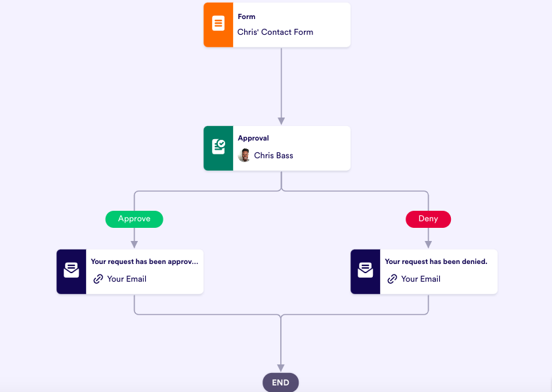The width and height of the screenshot is (552, 392).
Task: Click Chris Bass's avatar photo
Action: [x=244, y=156]
